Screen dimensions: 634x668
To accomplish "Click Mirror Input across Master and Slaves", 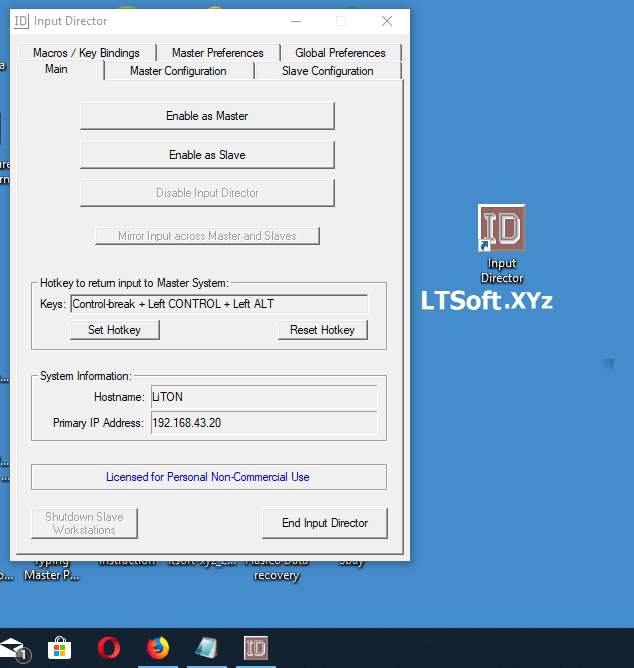I will pos(207,236).
